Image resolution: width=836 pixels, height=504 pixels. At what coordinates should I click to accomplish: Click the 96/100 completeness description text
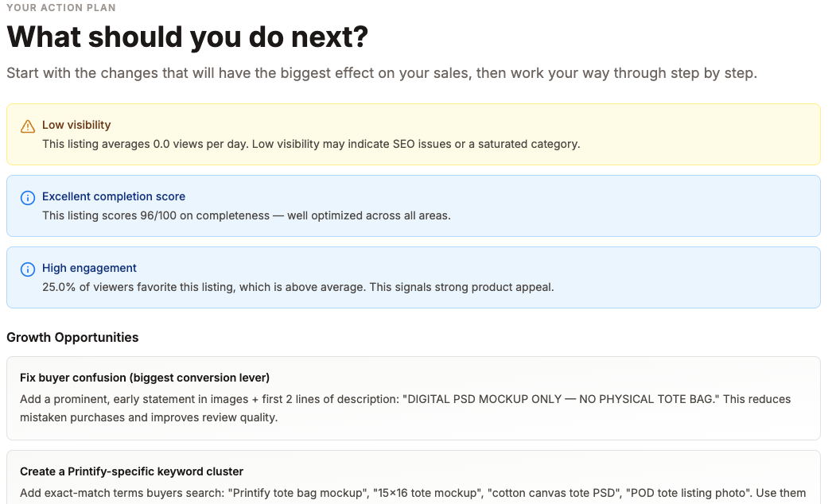coord(246,215)
